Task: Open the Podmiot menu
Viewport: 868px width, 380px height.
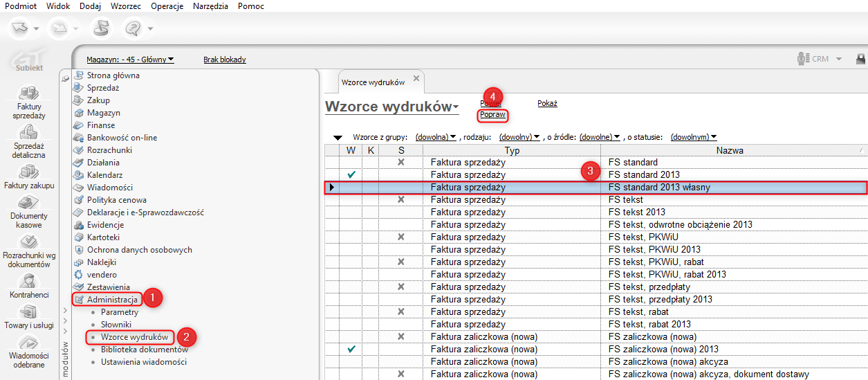Action: [20, 6]
